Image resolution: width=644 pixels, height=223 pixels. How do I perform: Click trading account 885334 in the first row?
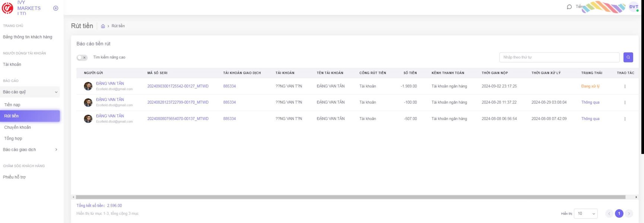229,86
